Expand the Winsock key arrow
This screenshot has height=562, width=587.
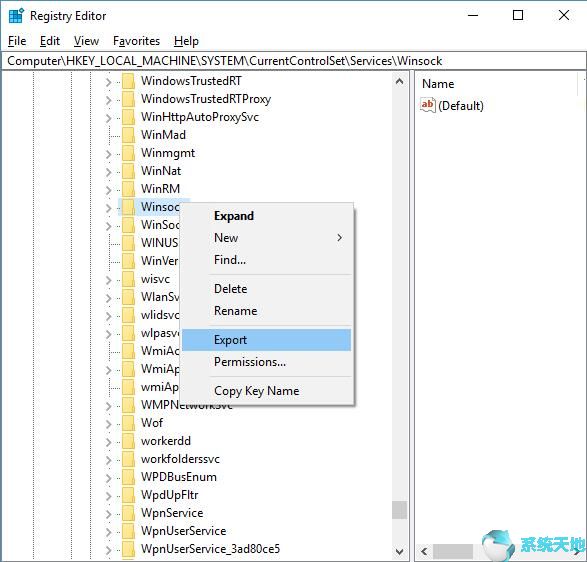tap(108, 207)
